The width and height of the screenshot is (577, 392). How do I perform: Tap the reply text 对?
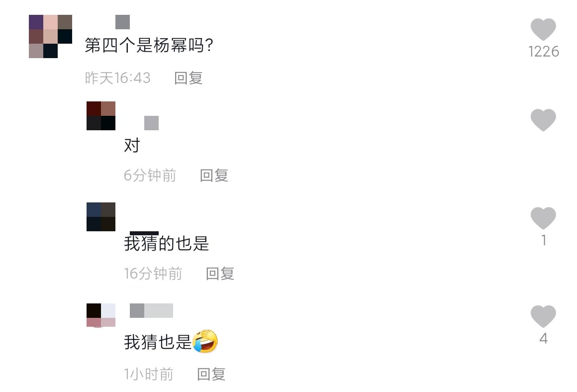132,145
